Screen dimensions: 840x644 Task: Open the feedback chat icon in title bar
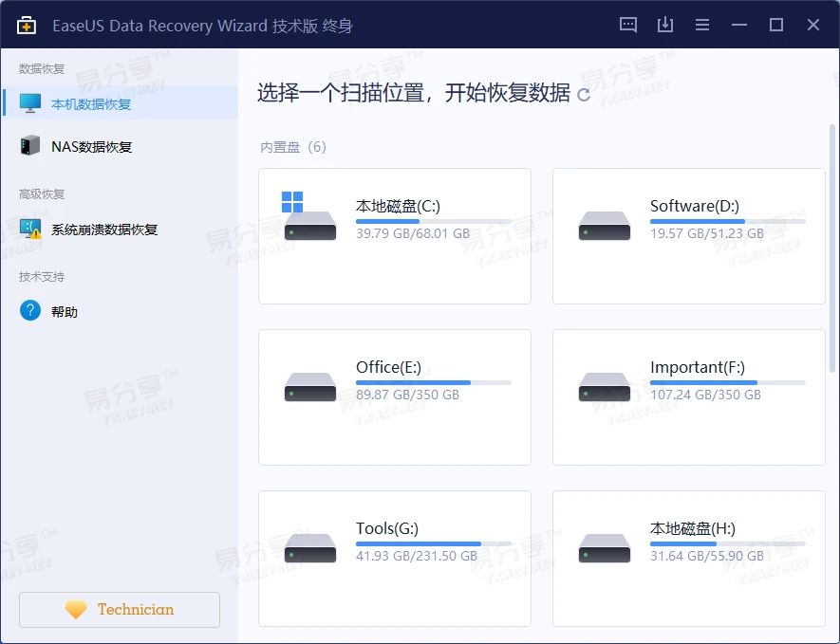[x=627, y=25]
